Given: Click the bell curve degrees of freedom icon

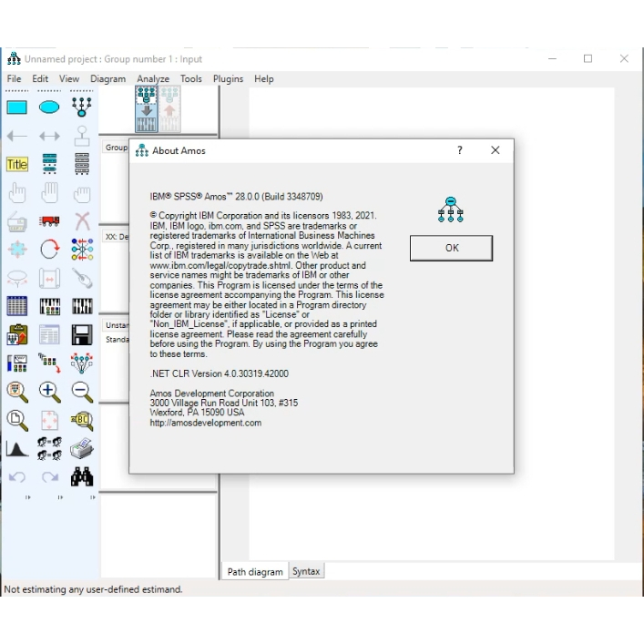Looking at the screenshot, I should point(16,449).
